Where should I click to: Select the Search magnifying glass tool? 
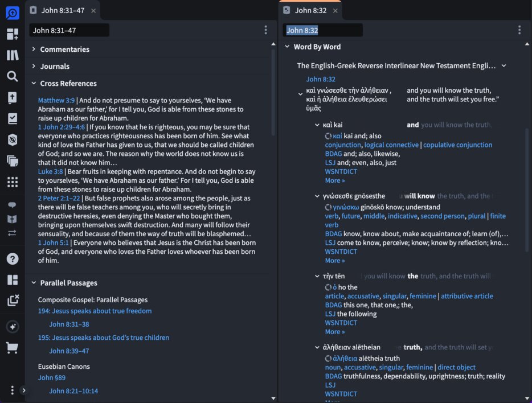(x=13, y=76)
